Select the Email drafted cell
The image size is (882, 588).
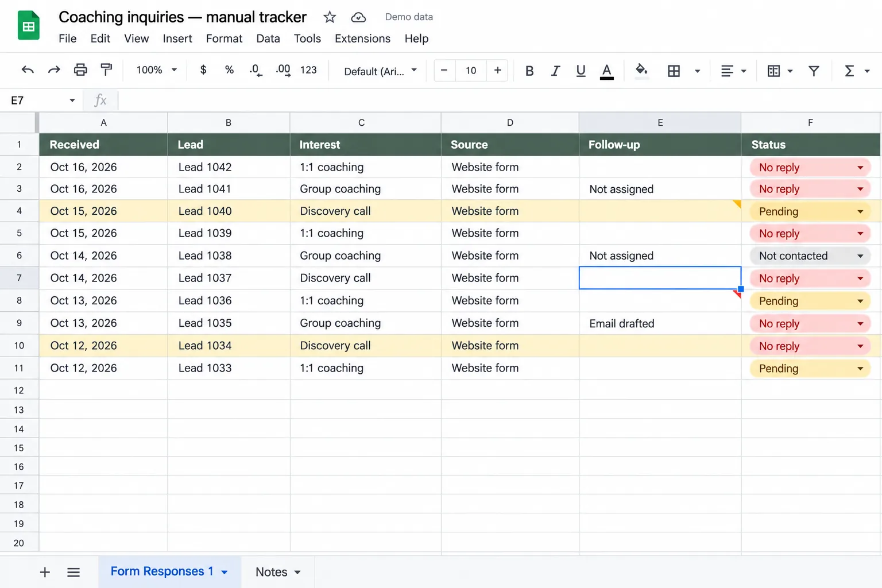(660, 323)
